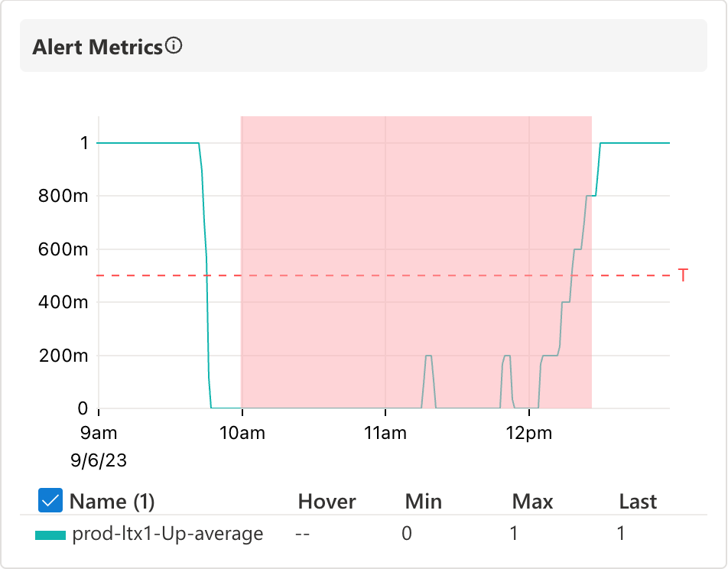The height and width of the screenshot is (569, 728).
Task: Click the Alert Metrics info icon
Action: pos(174,47)
